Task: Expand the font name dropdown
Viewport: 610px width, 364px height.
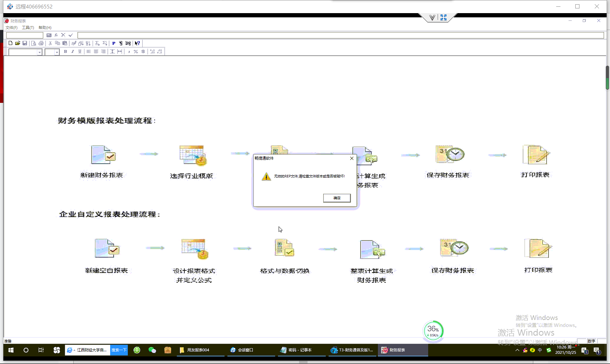Action: (39, 52)
